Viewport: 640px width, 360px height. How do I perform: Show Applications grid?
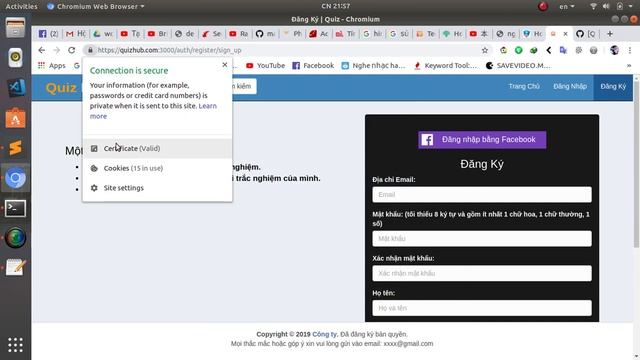16,345
